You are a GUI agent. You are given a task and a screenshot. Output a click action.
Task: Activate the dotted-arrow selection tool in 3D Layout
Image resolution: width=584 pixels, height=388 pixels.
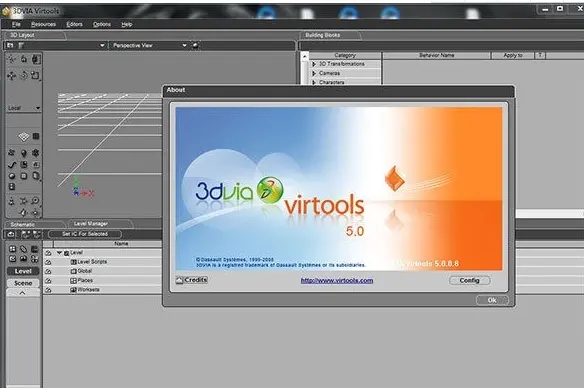pyautogui.click(x=12, y=59)
